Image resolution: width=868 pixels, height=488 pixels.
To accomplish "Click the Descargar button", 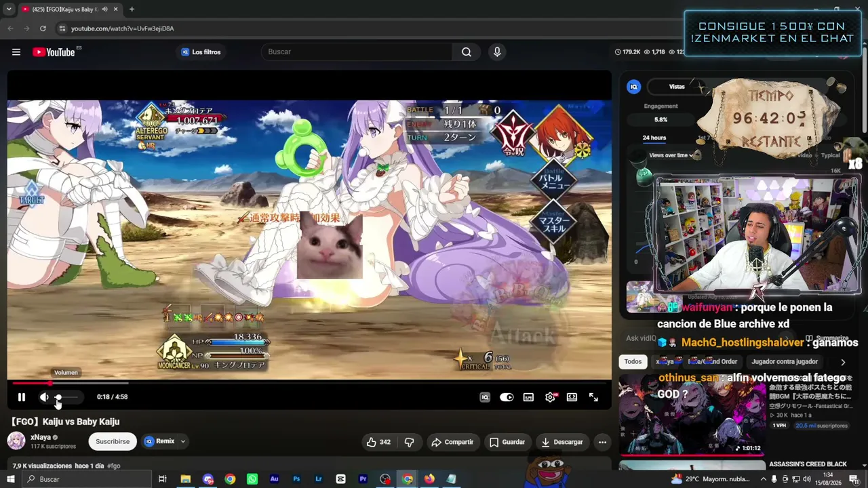I will [562, 442].
